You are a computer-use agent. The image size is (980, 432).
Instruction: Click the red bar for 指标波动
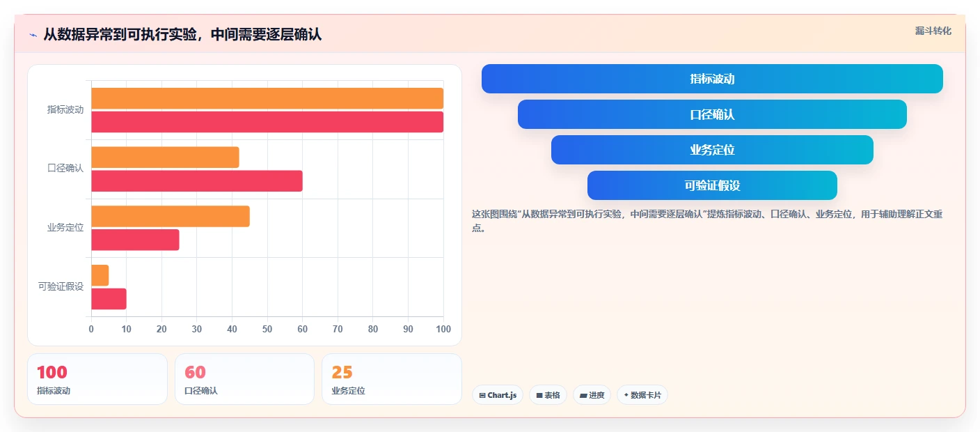[x=267, y=122]
